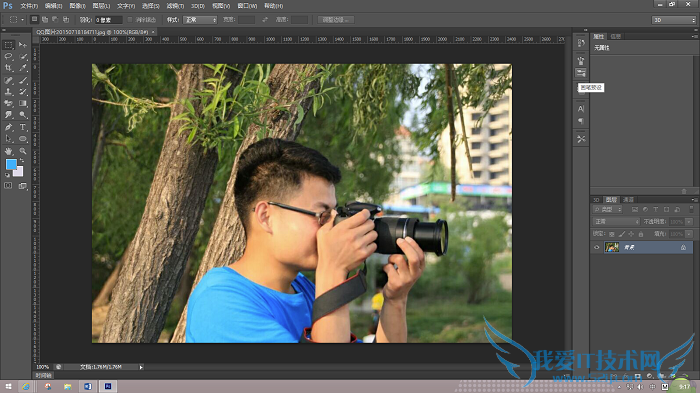Select the Eyedropper tool

23,68
